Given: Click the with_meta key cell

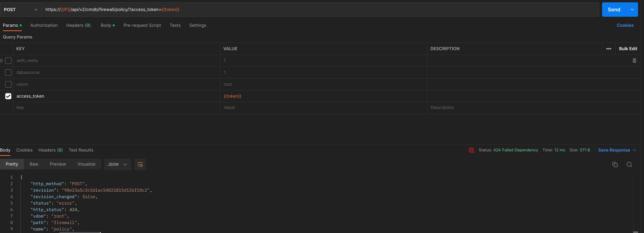Looking at the screenshot, I should pyautogui.click(x=116, y=60).
